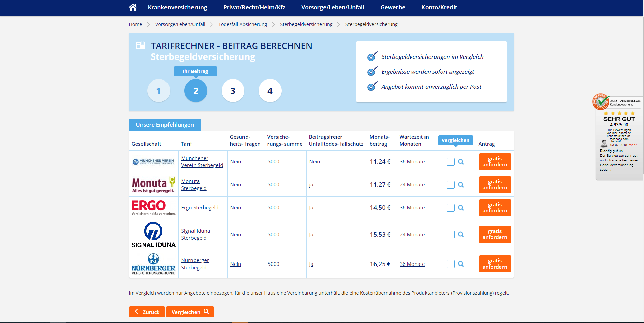
Task: Request free offer for Monuta Sterbegeld
Action: pos(495,185)
